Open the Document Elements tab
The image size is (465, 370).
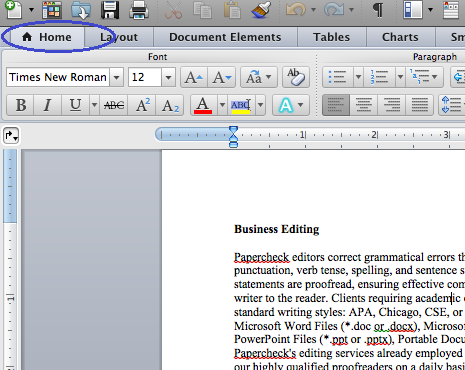(225, 37)
